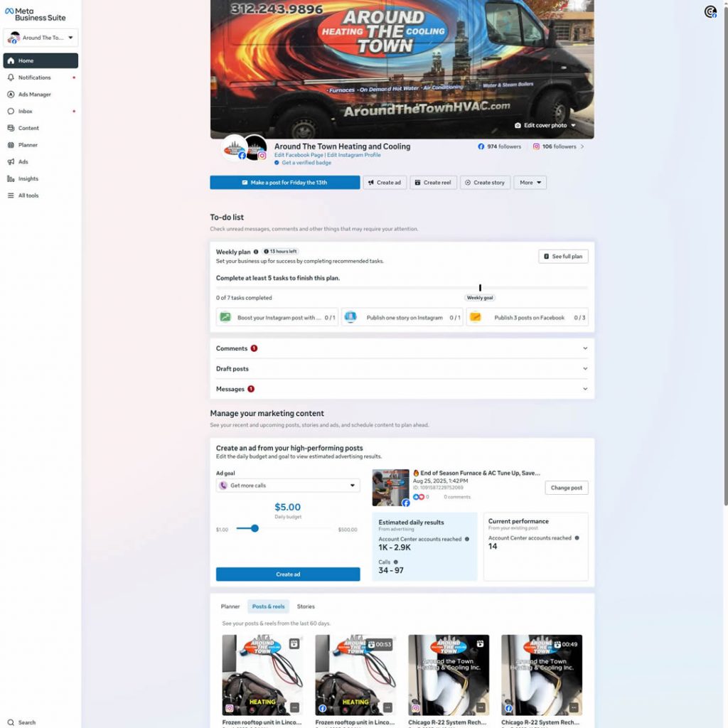Open the Chicago R-22 reel thumbnail
This screenshot has height=728, width=728.
tap(449, 674)
